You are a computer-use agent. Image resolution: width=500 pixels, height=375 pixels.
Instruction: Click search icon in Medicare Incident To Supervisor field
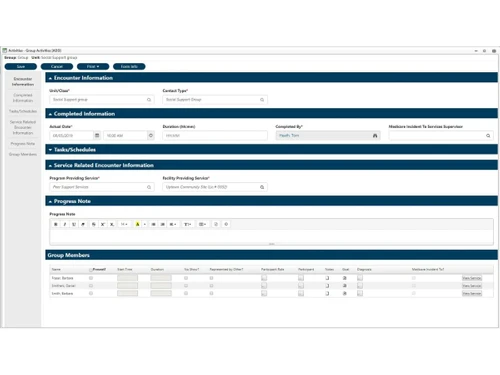pyautogui.click(x=488, y=136)
